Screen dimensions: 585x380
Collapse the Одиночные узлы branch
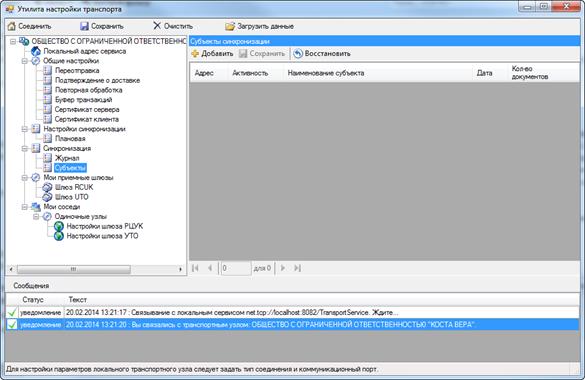coord(36,217)
